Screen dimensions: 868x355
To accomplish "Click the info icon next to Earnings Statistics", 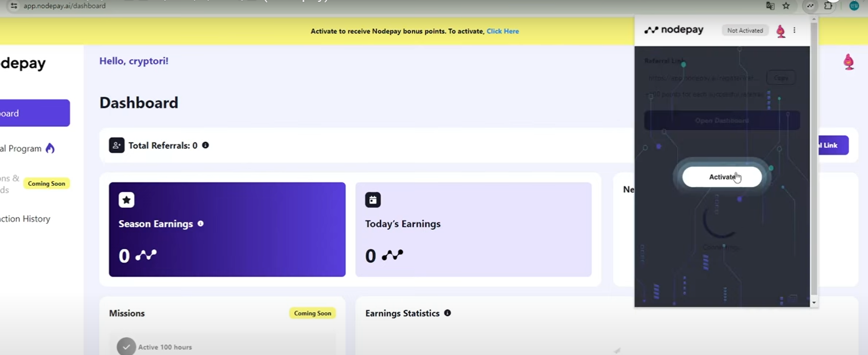I will [x=447, y=313].
